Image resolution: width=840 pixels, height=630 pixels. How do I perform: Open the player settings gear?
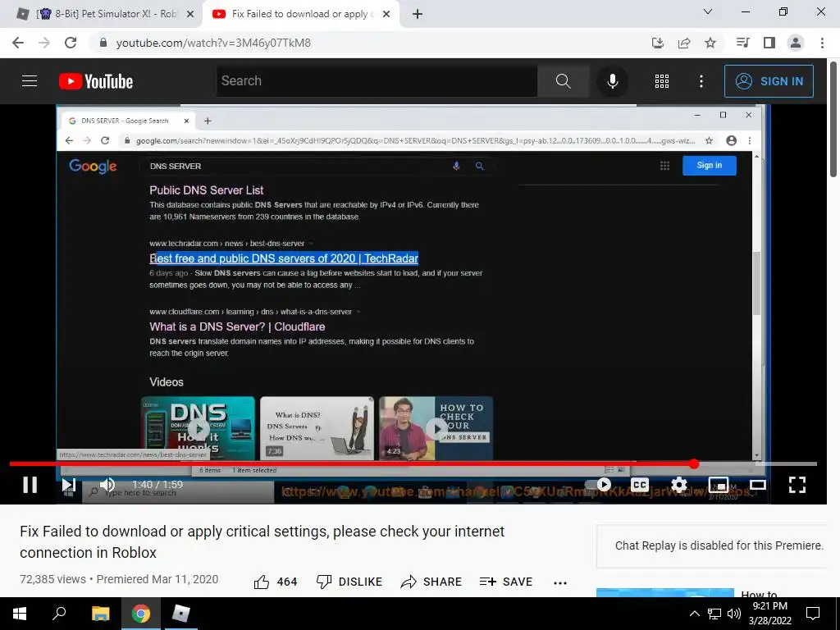point(678,485)
